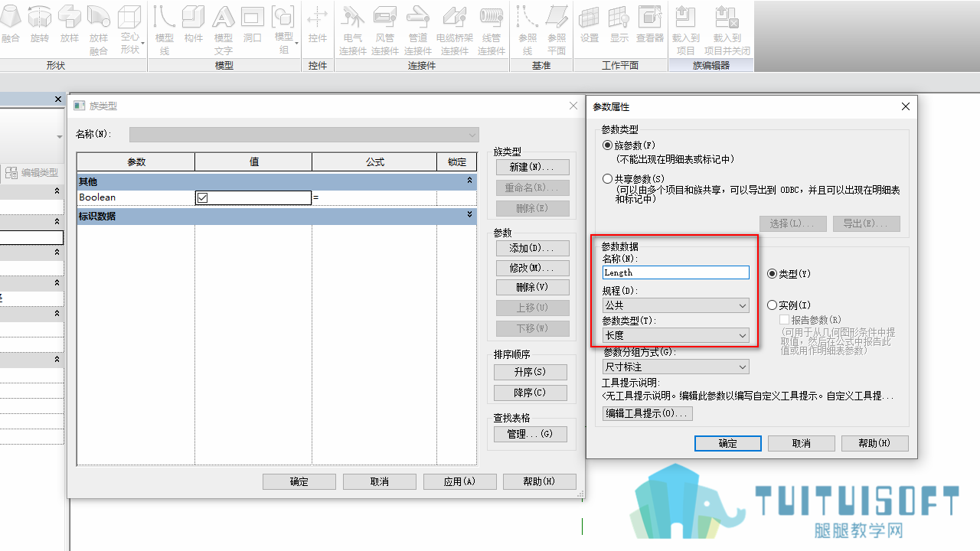Select the 融合 (Blend) shape tool

[x=11, y=24]
